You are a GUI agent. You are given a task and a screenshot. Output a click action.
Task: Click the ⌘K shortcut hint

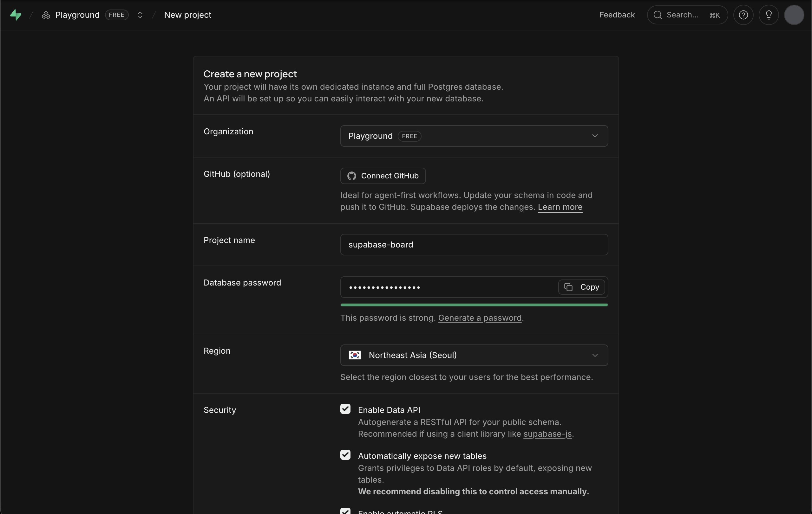point(715,15)
